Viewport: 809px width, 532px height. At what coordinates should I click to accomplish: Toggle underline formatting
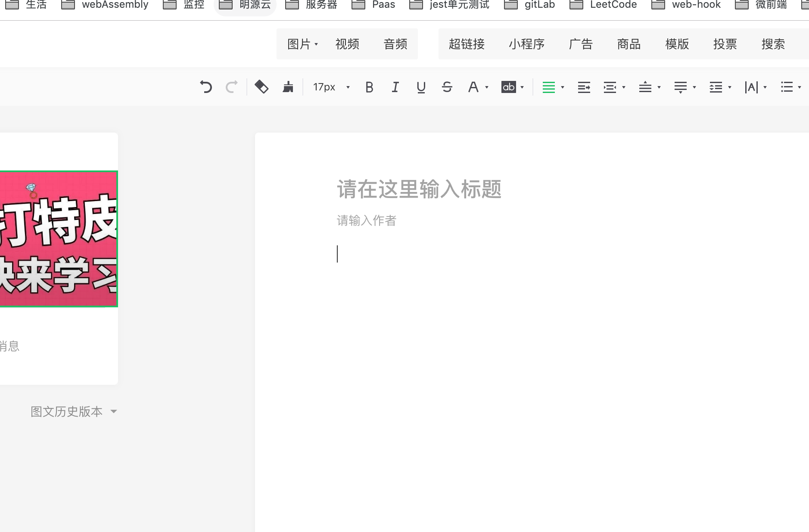pyautogui.click(x=421, y=87)
